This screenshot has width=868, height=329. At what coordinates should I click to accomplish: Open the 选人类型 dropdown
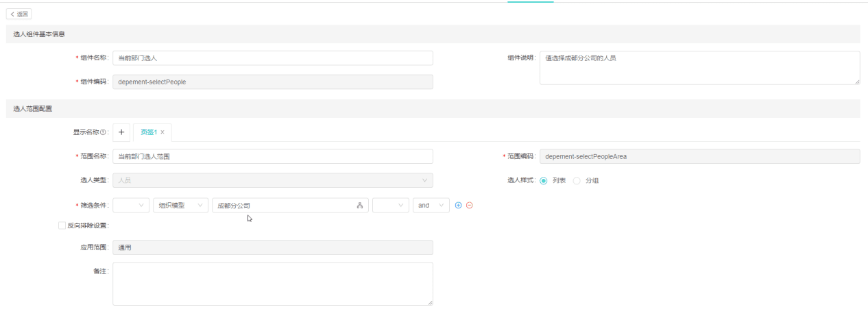click(273, 180)
